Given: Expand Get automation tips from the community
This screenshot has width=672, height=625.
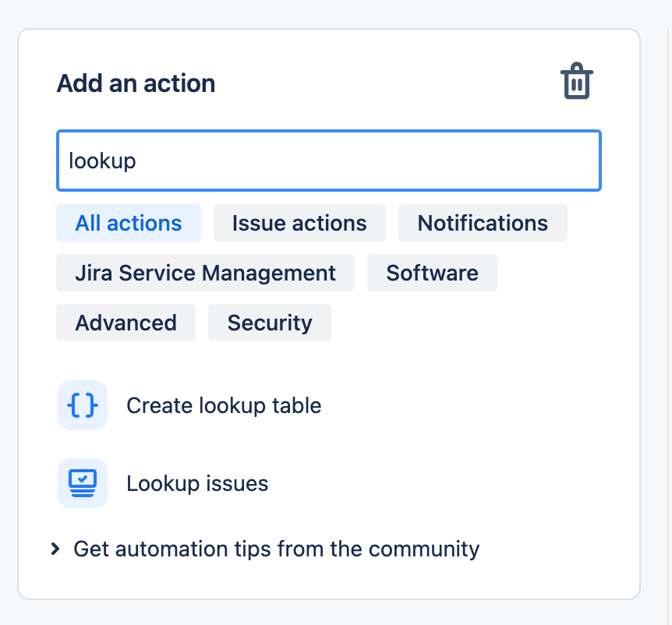Looking at the screenshot, I should click(275, 549).
